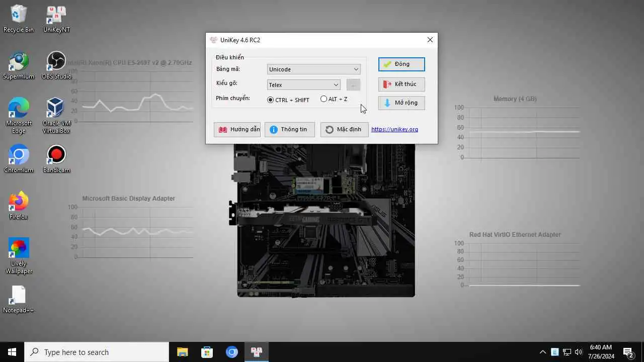
Task: Launch Firefox desktop shortcut
Action: [19, 206]
